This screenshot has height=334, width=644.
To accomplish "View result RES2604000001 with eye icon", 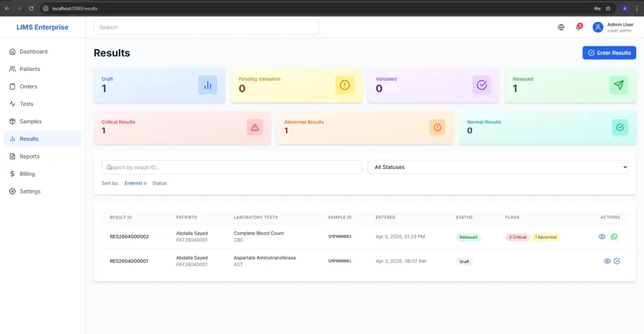I will tap(607, 261).
